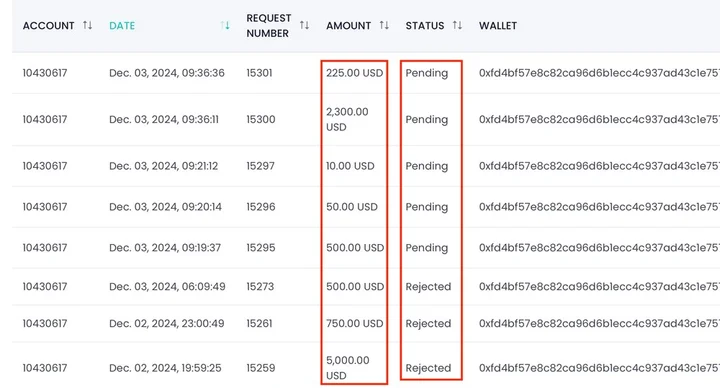720x388 pixels.
Task: Sort table by Request Number arrows
Action: pyautogui.click(x=304, y=25)
